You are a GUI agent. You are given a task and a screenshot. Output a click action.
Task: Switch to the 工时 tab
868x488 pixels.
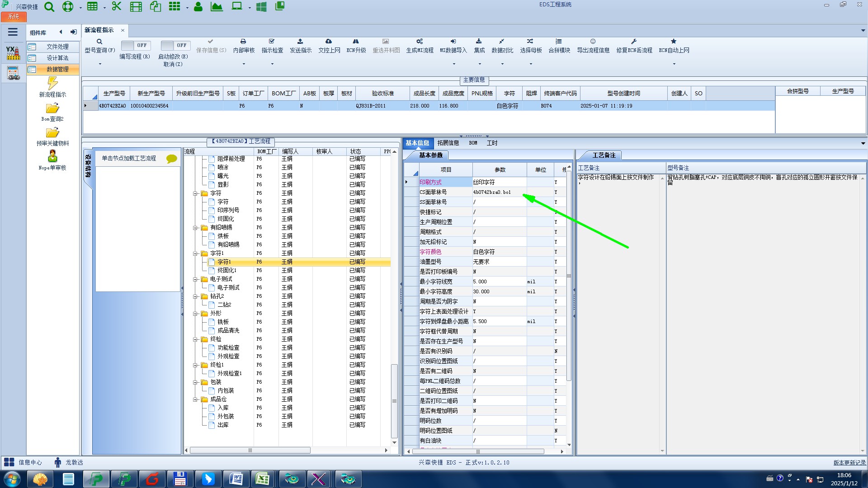coord(492,143)
